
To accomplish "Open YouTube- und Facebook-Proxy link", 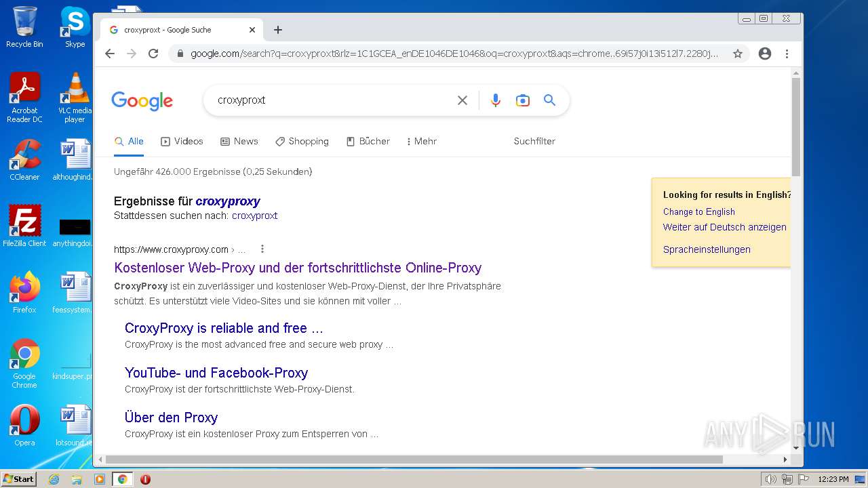I will point(216,373).
